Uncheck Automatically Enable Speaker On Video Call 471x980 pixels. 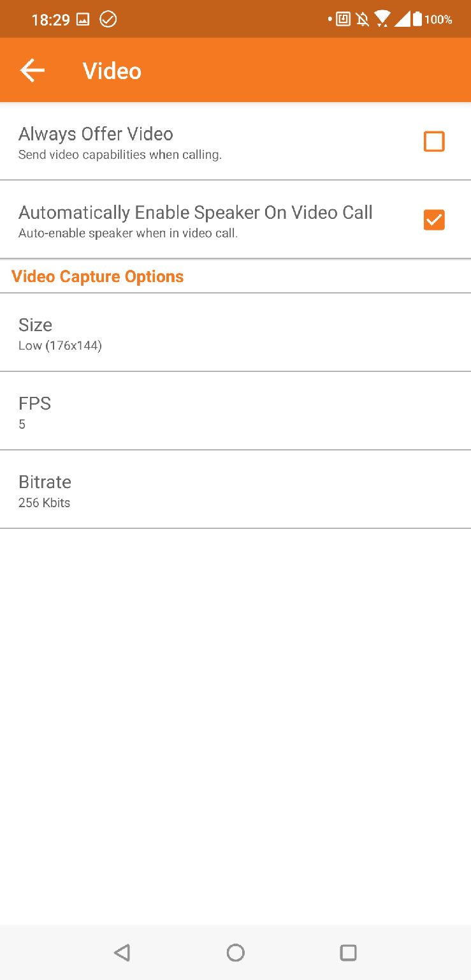coord(434,220)
